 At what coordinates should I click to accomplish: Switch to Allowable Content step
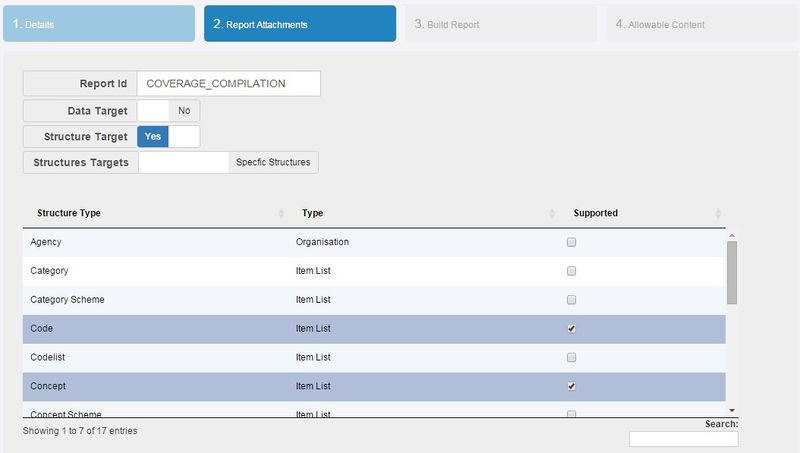pyautogui.click(x=701, y=24)
